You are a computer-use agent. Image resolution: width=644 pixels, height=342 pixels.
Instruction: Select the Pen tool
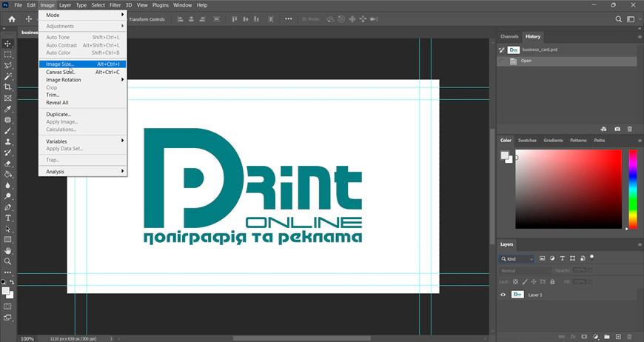point(8,207)
